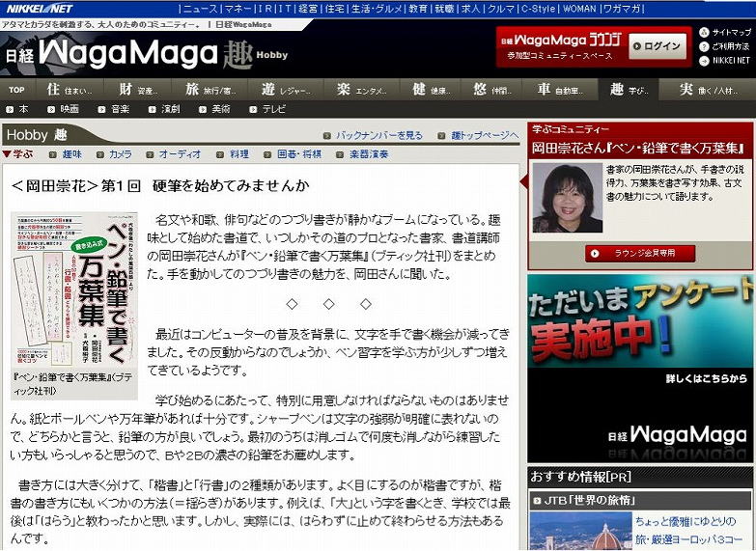
Task: Open the サイトマップ link
Action: tap(731, 32)
